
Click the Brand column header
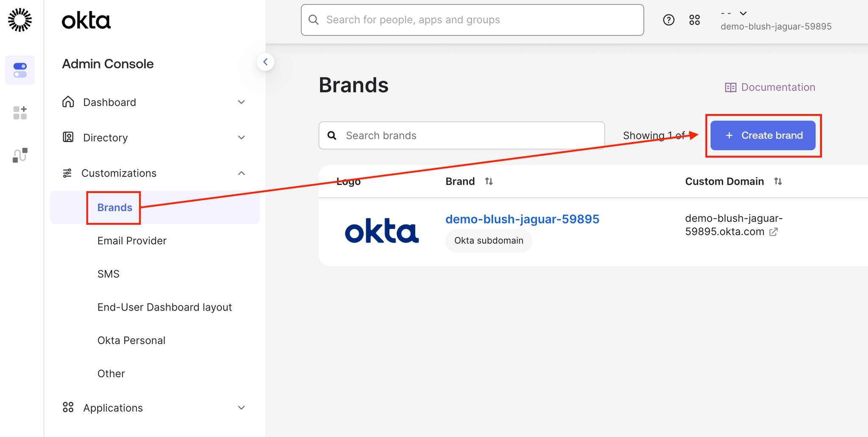tap(460, 182)
